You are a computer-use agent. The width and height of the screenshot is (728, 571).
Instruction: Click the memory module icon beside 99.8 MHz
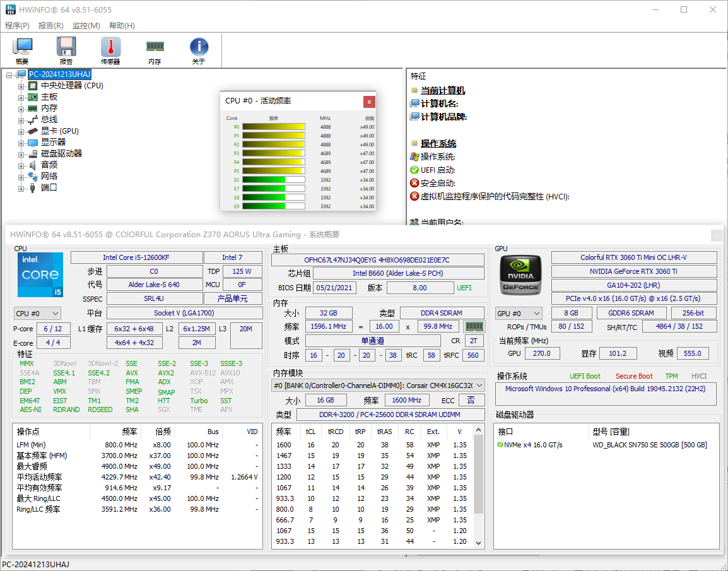pyautogui.click(x=474, y=327)
